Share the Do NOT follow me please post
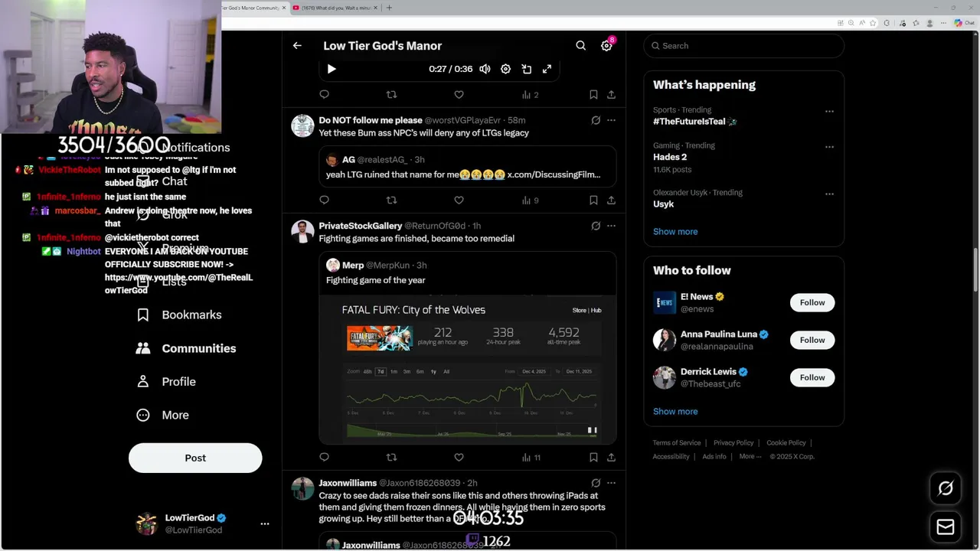980x551 pixels. pos(611,201)
